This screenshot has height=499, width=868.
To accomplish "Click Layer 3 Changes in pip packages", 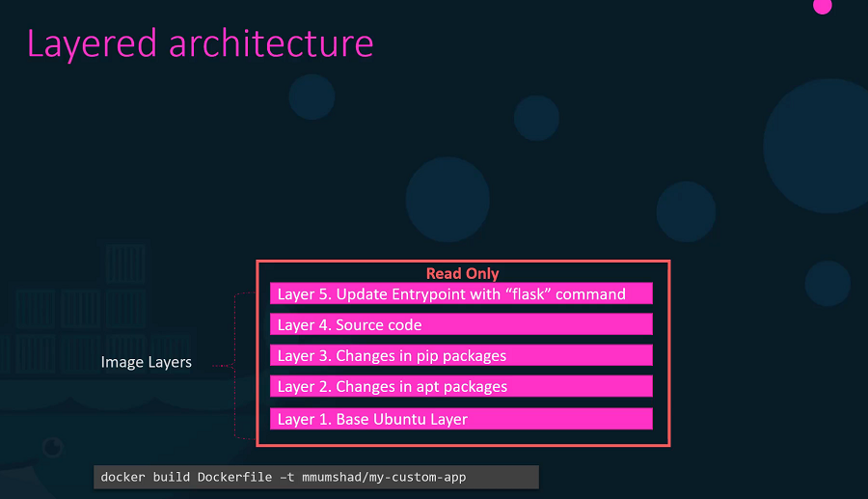I will pos(461,355).
